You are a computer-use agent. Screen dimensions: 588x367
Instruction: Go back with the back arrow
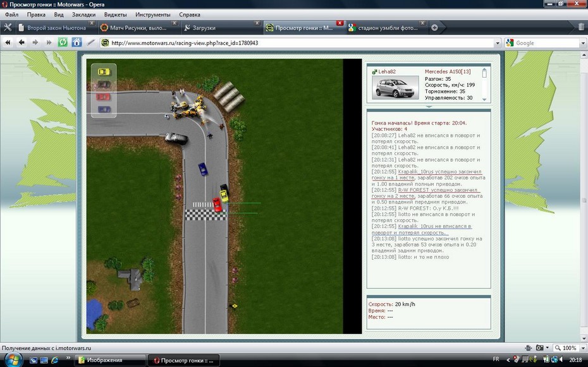point(21,43)
